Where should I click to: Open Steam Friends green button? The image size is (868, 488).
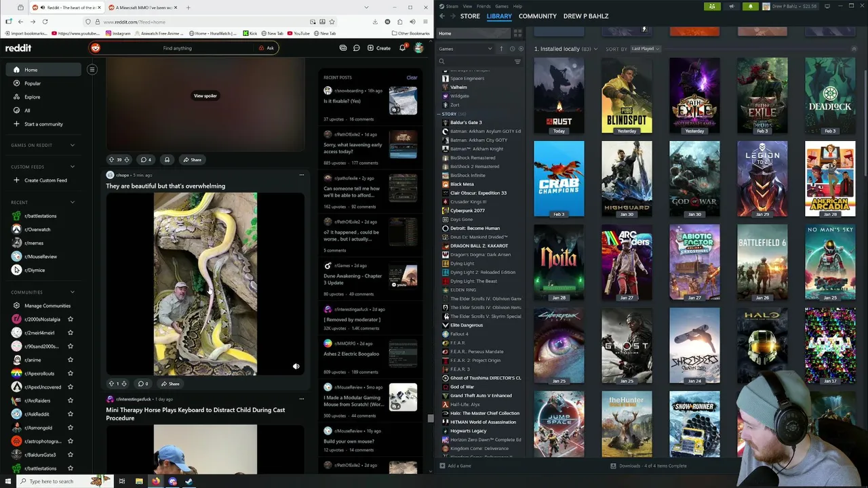coord(712,6)
